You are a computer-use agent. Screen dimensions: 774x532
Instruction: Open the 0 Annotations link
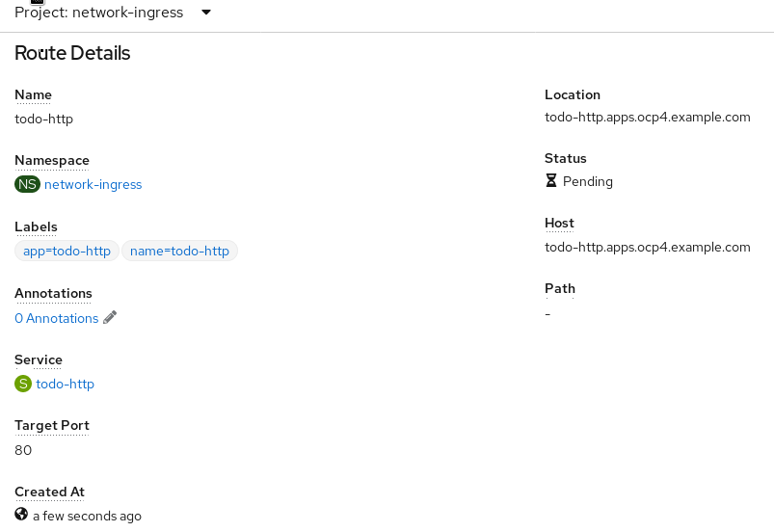pos(56,318)
